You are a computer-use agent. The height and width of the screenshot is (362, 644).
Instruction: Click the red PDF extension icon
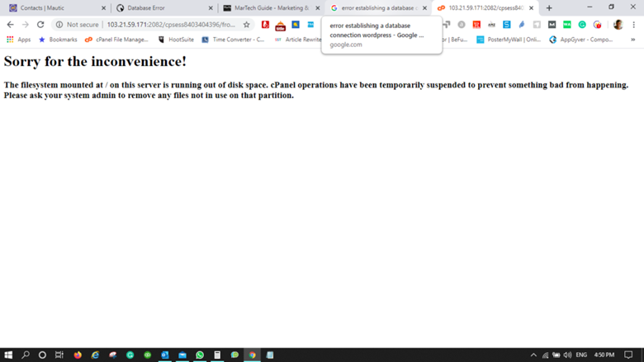click(x=265, y=25)
